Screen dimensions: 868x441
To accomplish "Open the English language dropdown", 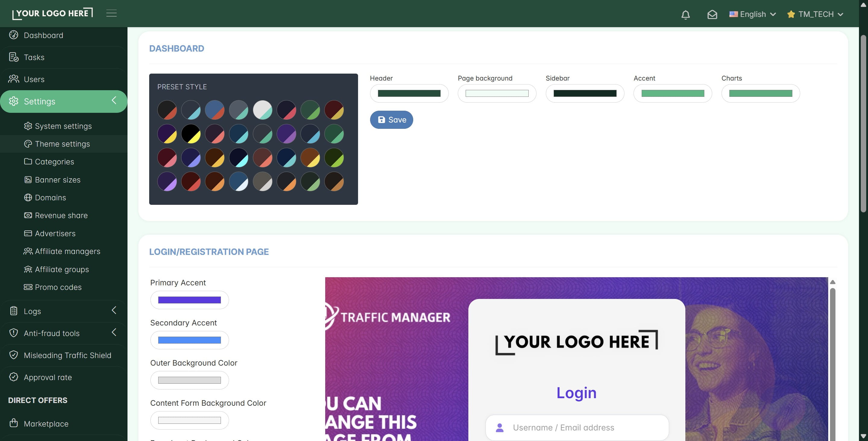I will [753, 14].
